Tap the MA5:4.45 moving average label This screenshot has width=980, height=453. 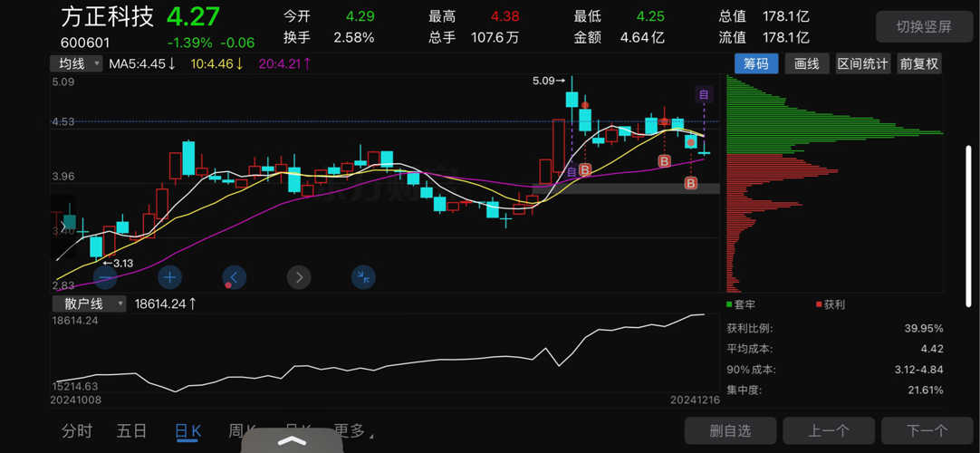(x=142, y=63)
